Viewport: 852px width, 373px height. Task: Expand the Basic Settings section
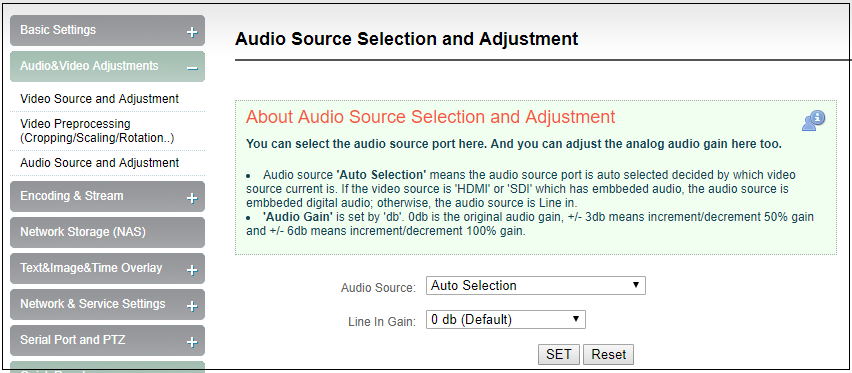point(107,30)
